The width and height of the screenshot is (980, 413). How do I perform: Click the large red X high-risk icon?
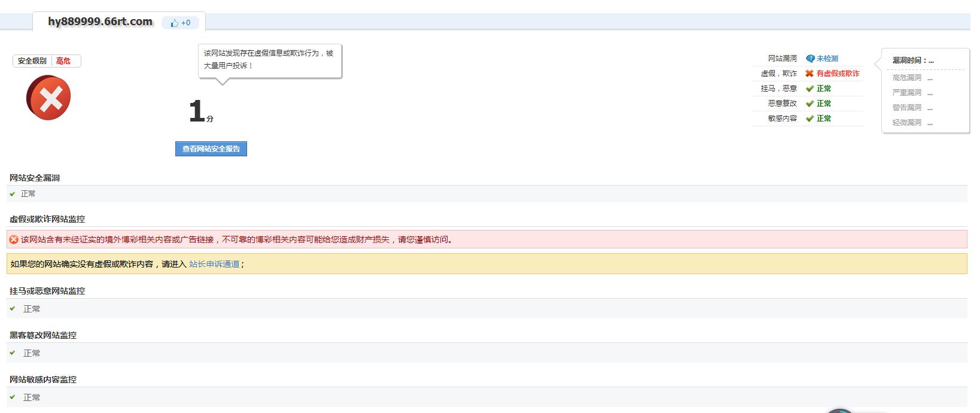click(48, 98)
